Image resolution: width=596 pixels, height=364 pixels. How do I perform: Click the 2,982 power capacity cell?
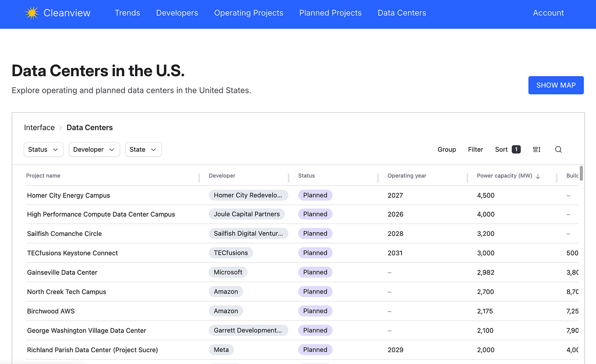(485, 272)
